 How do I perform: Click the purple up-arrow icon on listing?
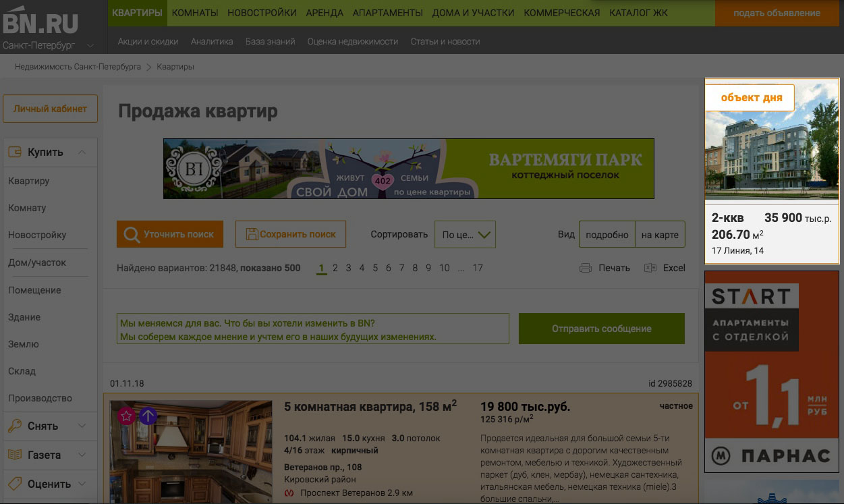click(148, 416)
